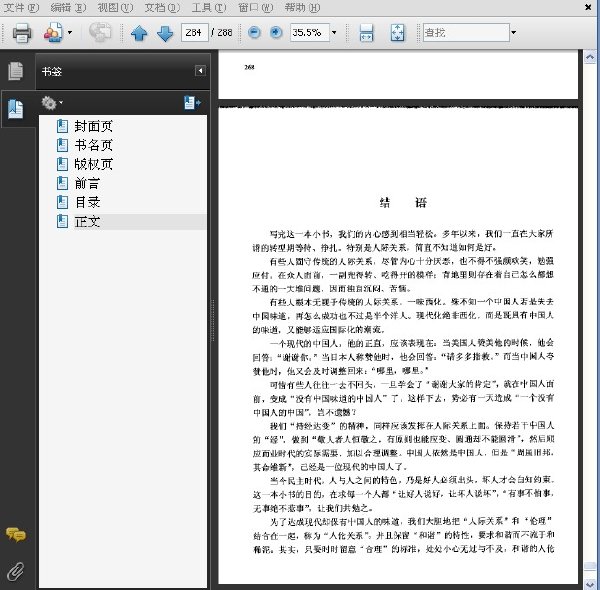Viewport: 600px width, 590px height.
Task: Open the Attachments paperclip icon
Action: tap(16, 572)
